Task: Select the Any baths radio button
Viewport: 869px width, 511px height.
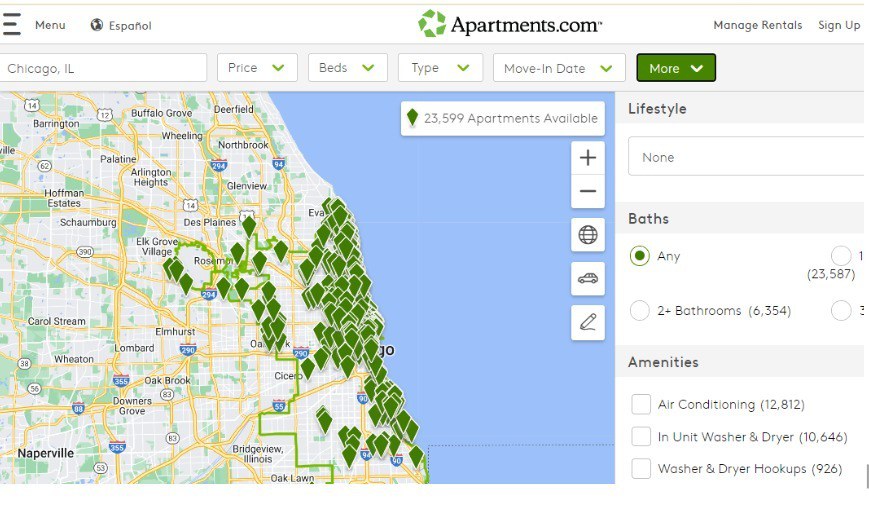Action: coord(640,256)
